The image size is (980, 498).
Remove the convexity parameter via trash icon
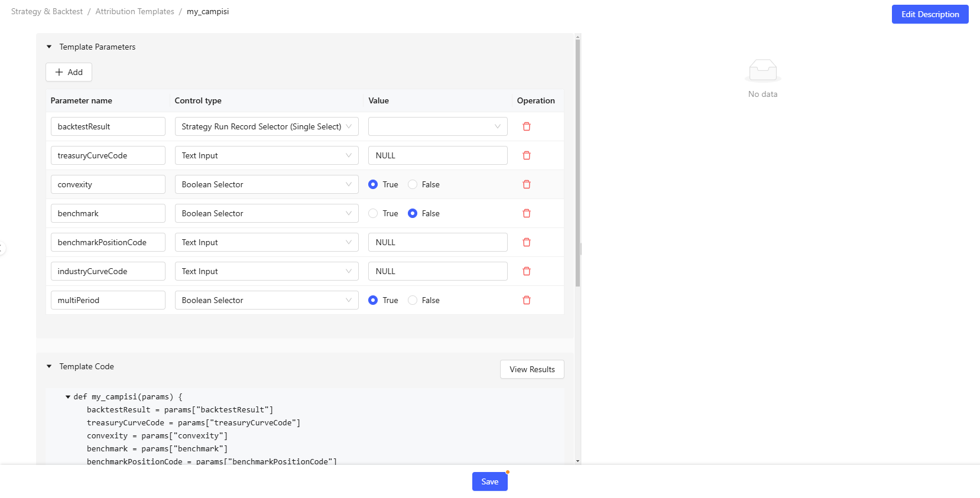tap(526, 184)
